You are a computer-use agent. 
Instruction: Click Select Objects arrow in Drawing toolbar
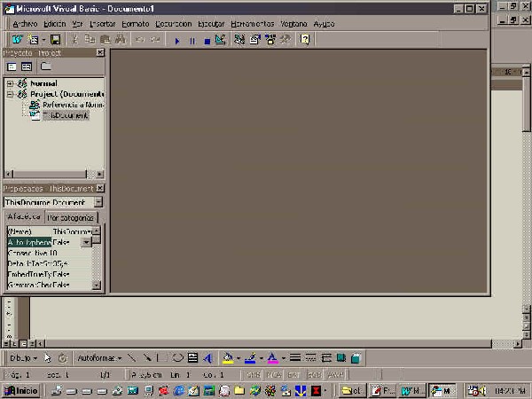pyautogui.click(x=48, y=358)
